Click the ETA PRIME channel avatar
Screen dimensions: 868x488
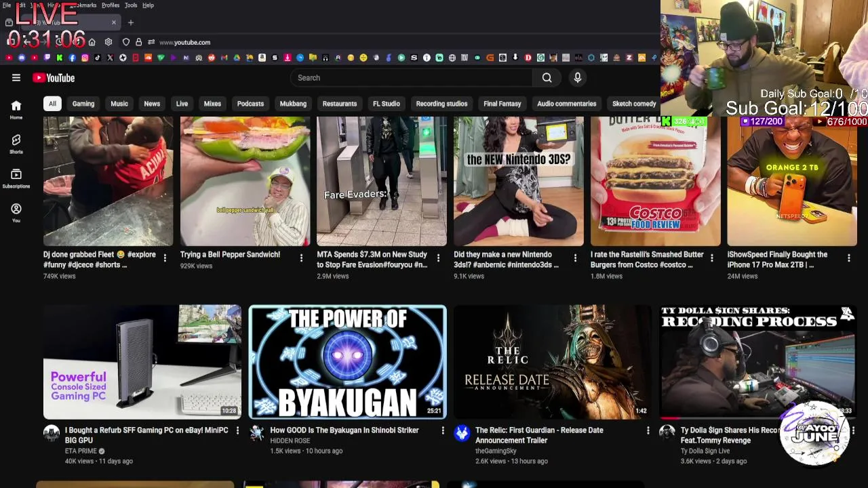[52, 433]
